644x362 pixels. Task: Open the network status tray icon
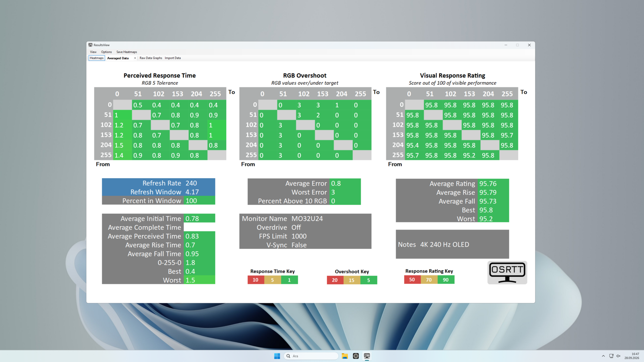tap(611, 356)
